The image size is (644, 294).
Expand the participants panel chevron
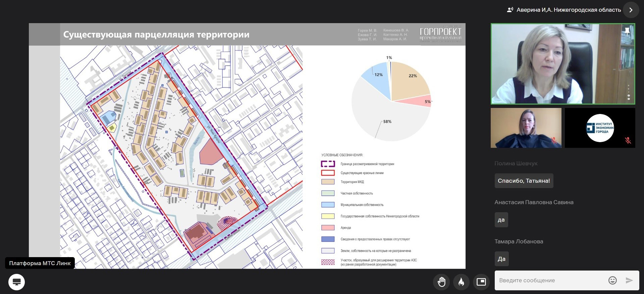coord(631,10)
